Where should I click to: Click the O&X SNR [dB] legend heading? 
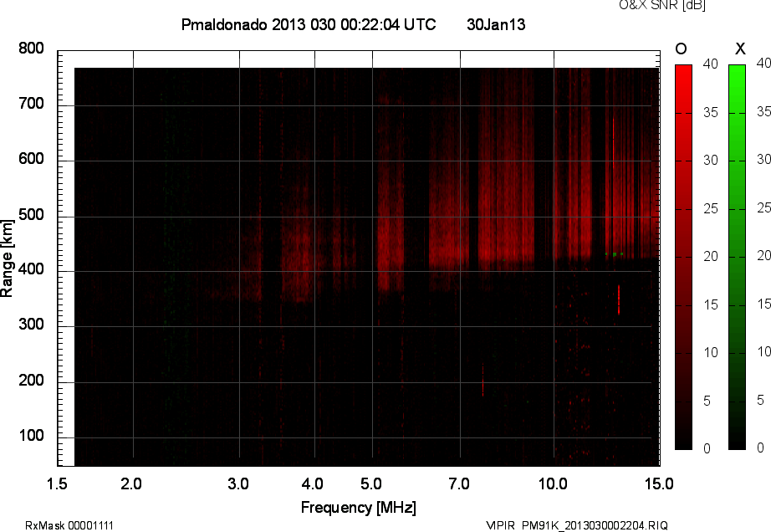pos(661,6)
